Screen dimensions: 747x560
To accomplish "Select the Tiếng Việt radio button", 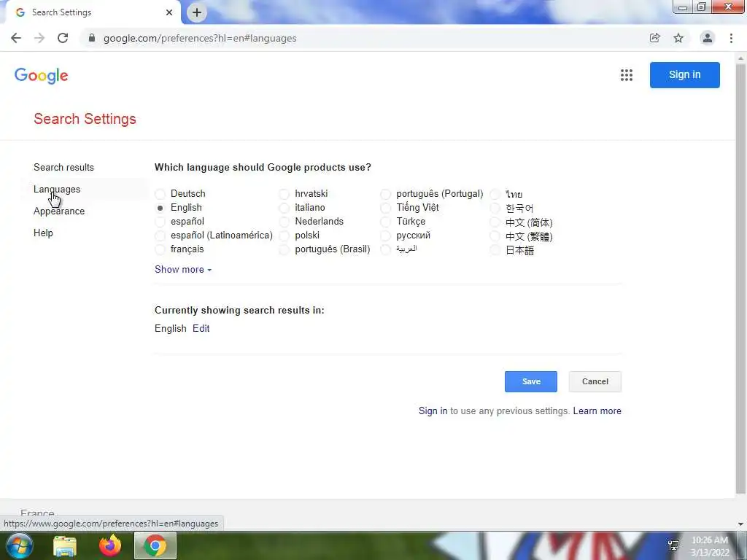I will click(385, 208).
